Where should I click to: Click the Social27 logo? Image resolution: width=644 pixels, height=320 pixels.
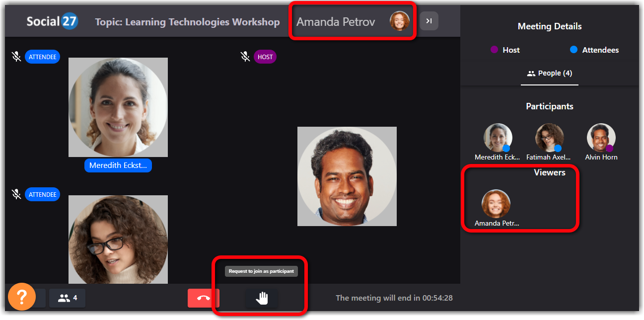[52, 21]
